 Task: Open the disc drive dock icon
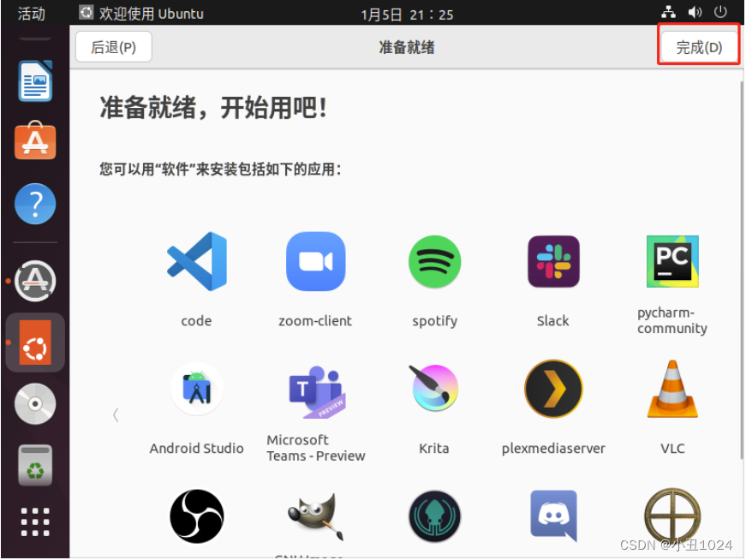click(x=35, y=404)
